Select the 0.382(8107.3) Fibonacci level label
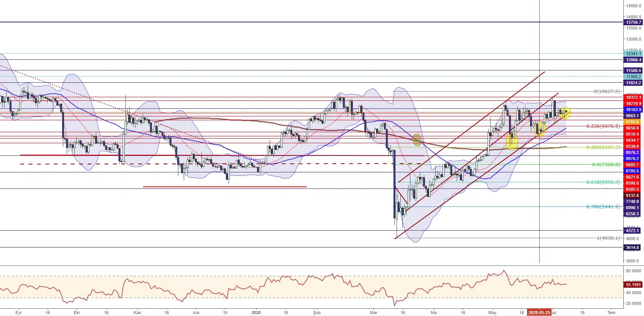This screenshot has width=644, height=316. (603, 147)
